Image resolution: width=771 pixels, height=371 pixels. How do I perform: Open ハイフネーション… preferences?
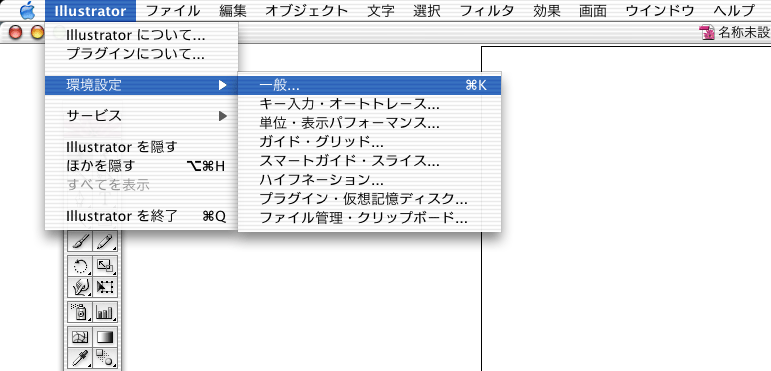click(x=369, y=179)
